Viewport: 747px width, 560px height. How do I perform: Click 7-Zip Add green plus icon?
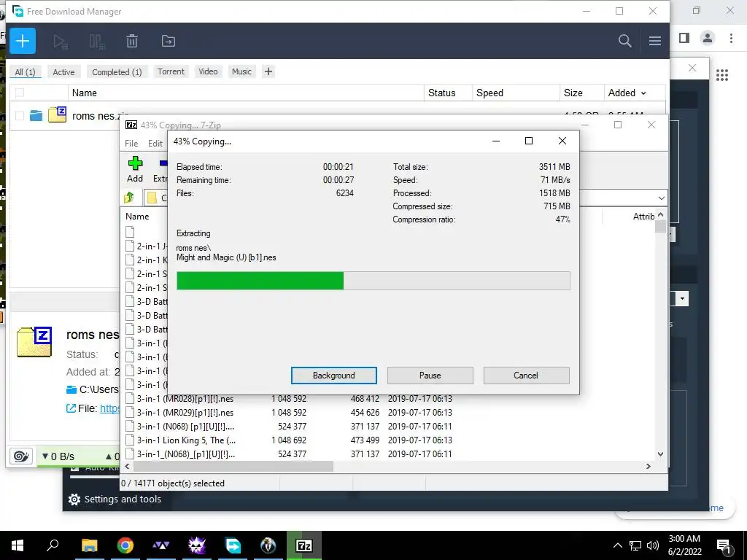pyautogui.click(x=135, y=163)
